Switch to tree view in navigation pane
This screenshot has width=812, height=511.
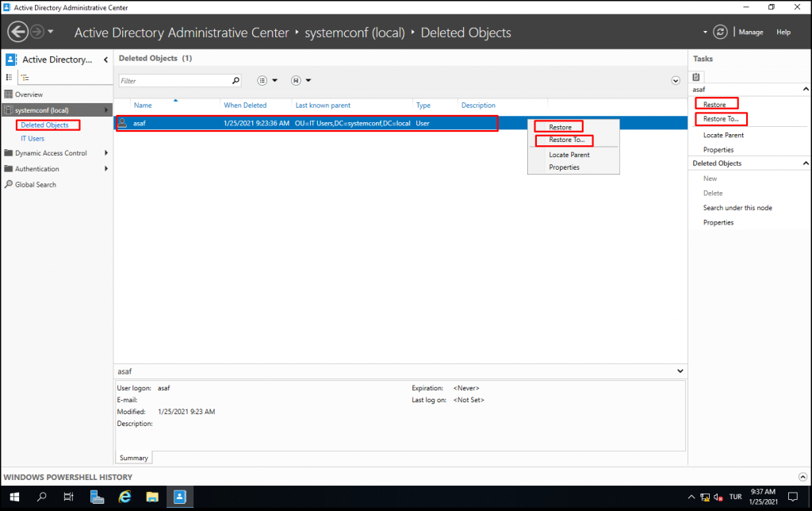point(25,77)
